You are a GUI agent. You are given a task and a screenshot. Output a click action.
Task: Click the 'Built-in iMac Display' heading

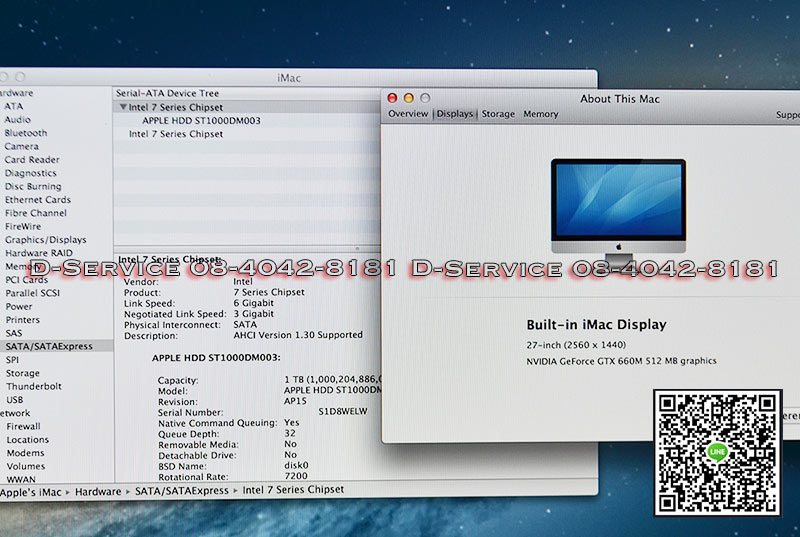point(596,325)
